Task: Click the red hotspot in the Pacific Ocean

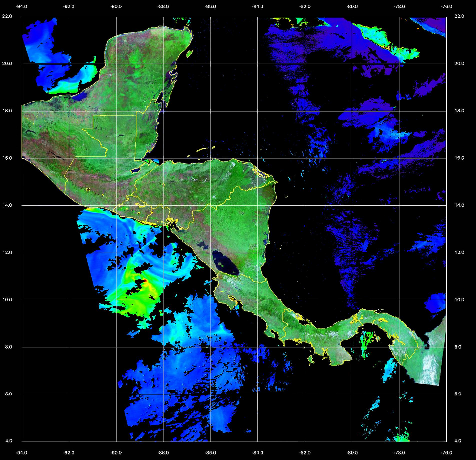Action: click(146, 281)
